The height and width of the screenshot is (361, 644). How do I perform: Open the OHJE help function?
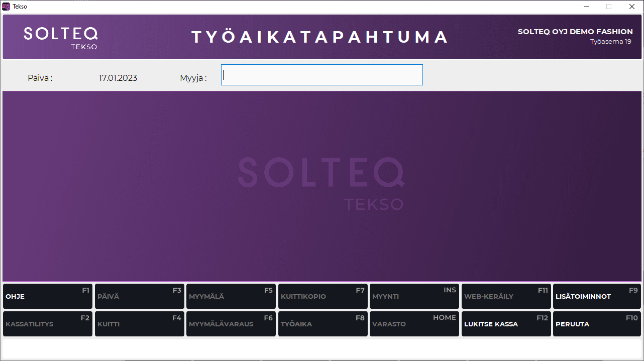point(47,296)
